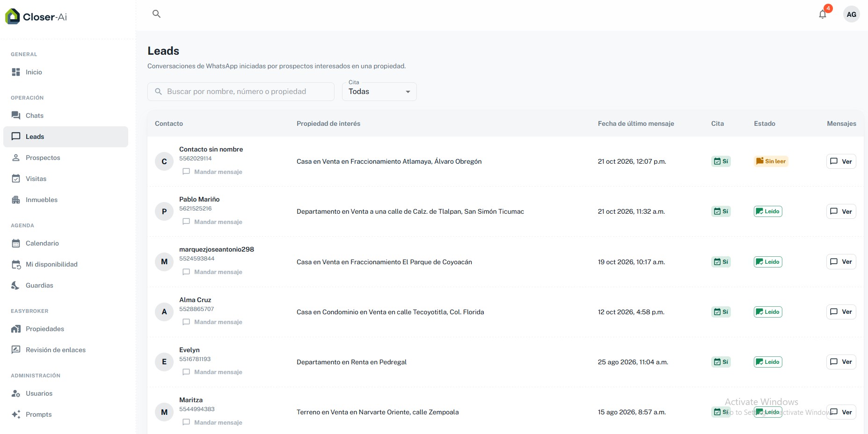Click the Visitas sidebar icon
This screenshot has width=868, height=434.
[16, 179]
